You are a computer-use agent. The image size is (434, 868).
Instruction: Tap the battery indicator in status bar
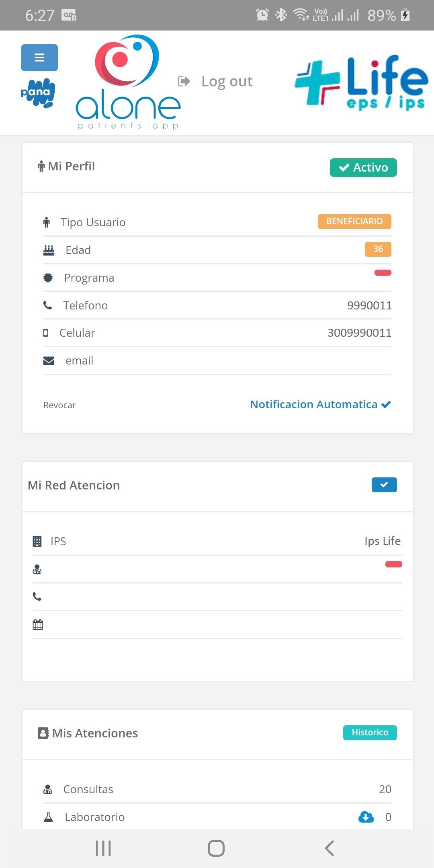click(405, 15)
